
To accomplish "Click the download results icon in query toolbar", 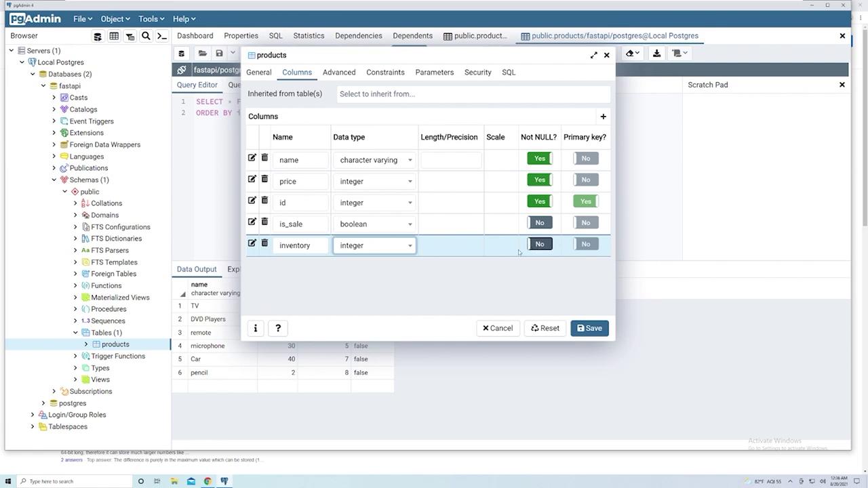I will pos(656,53).
